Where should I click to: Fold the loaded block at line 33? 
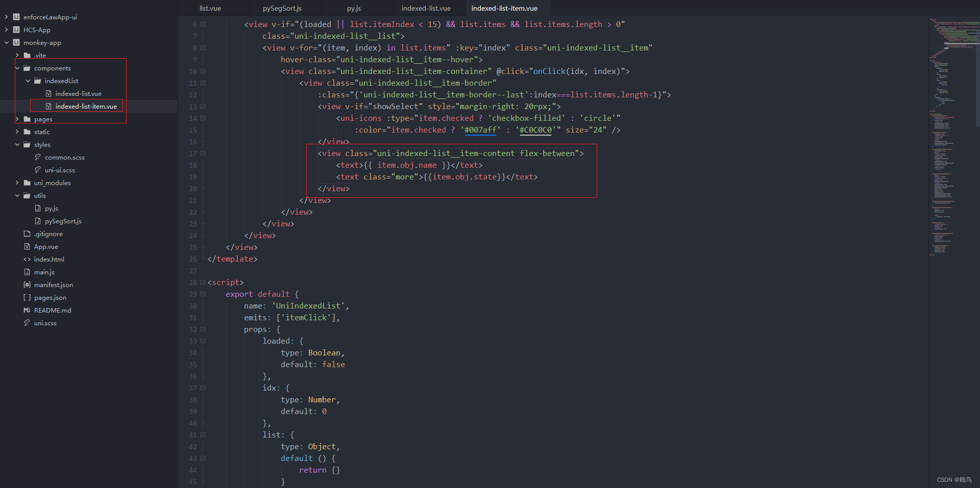pos(203,341)
